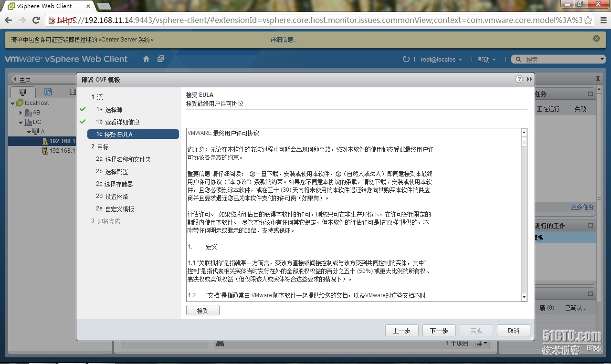611x364 pixels.
Task: Collapse the DC datacenter node
Action: [21, 122]
